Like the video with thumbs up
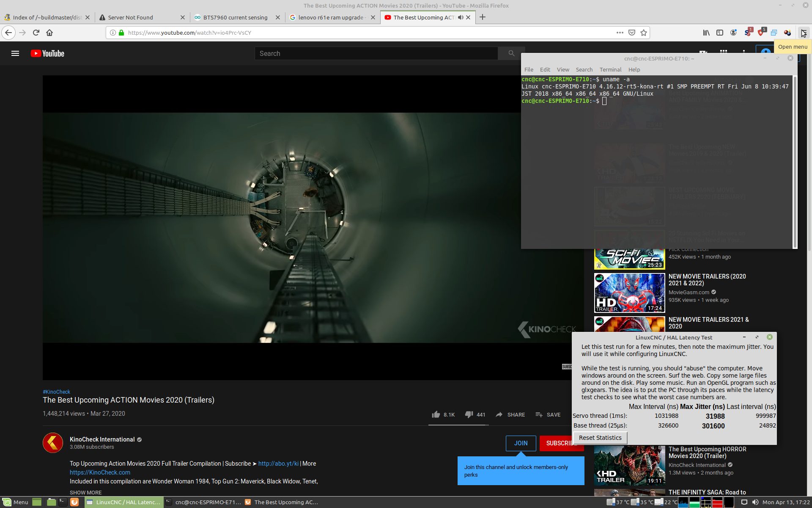Screen dimensions: 812x508 click(x=443, y=414)
